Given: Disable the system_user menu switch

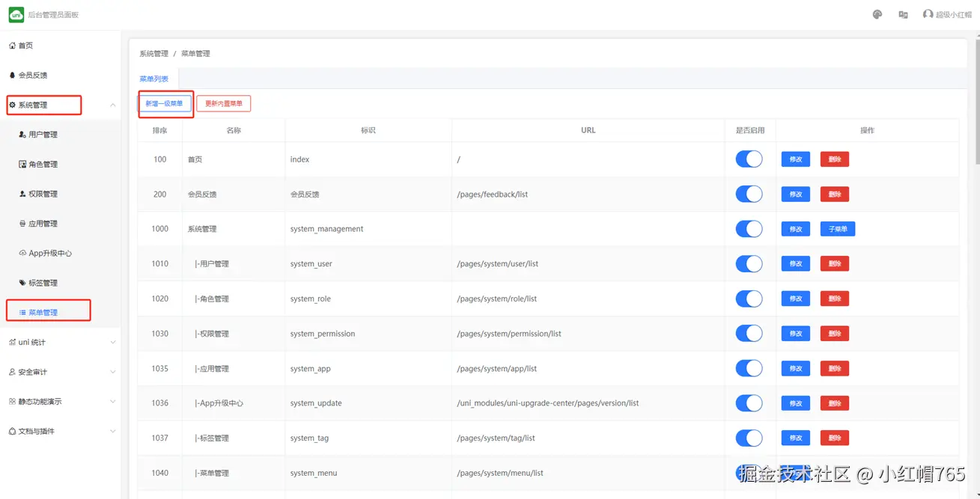Looking at the screenshot, I should click(749, 264).
